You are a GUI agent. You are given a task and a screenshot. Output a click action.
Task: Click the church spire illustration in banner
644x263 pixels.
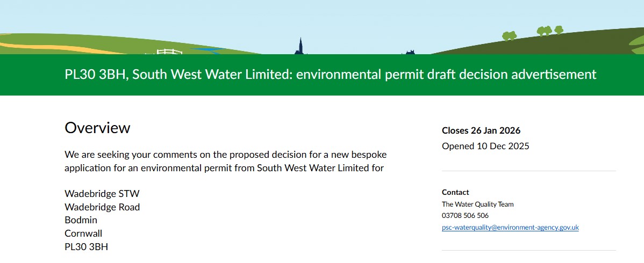[x=300, y=46]
